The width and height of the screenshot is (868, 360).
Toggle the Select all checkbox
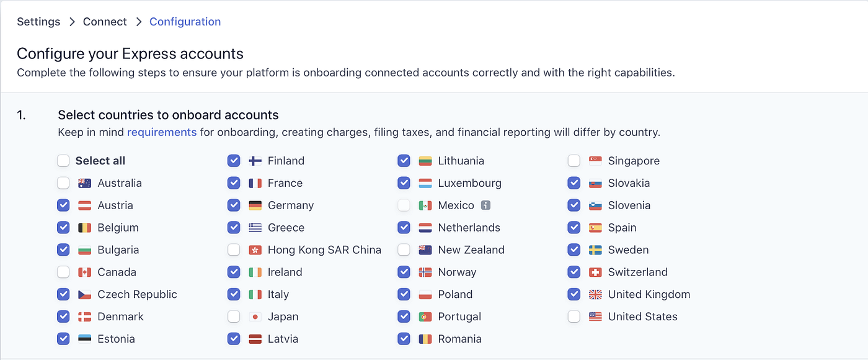pos(63,160)
